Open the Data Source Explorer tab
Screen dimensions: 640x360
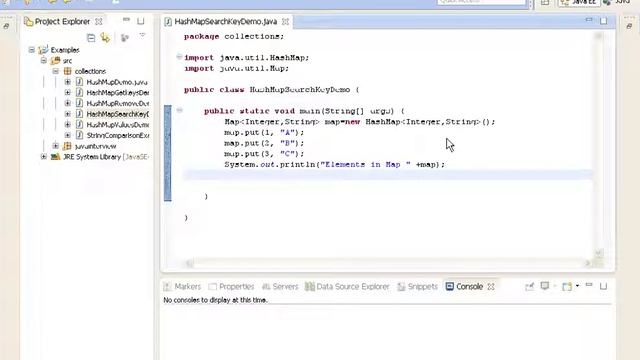(x=347, y=287)
